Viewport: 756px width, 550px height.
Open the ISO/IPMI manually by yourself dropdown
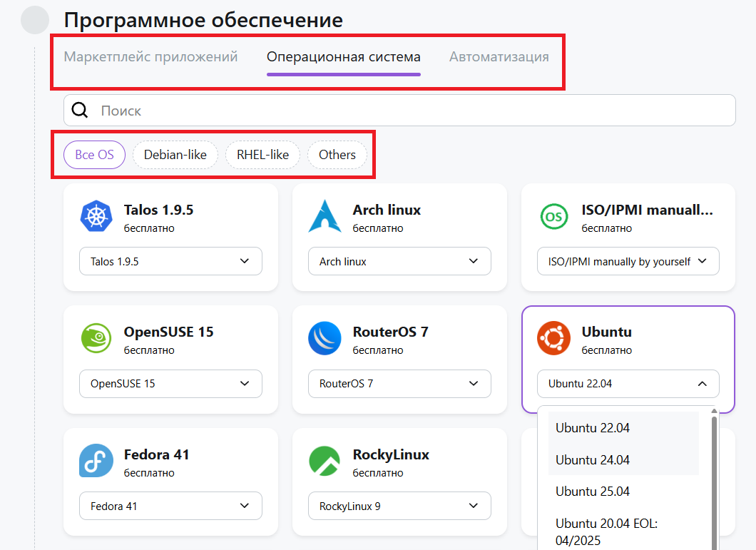tap(628, 261)
